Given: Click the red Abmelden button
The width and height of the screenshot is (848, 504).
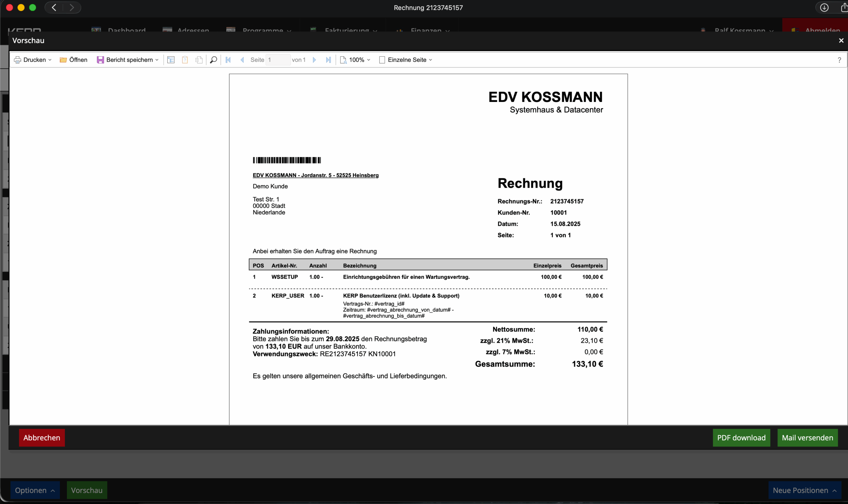Looking at the screenshot, I should tap(815, 25).
